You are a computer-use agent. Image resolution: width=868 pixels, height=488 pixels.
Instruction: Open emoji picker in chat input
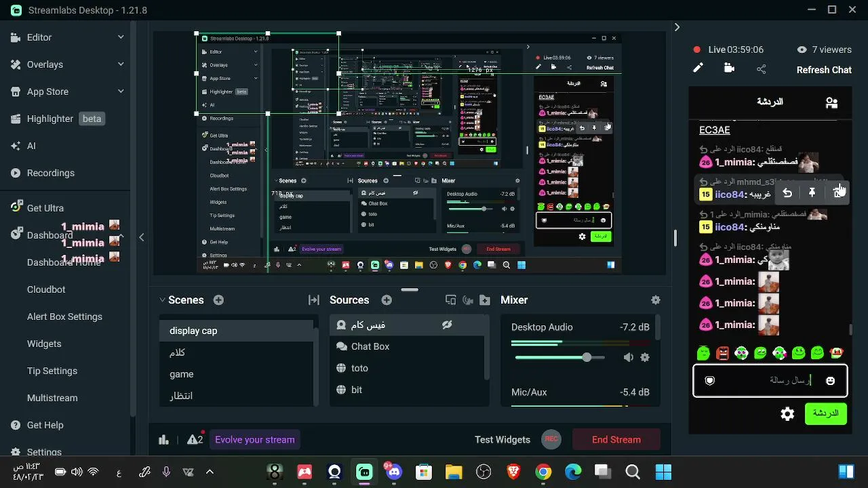click(830, 381)
